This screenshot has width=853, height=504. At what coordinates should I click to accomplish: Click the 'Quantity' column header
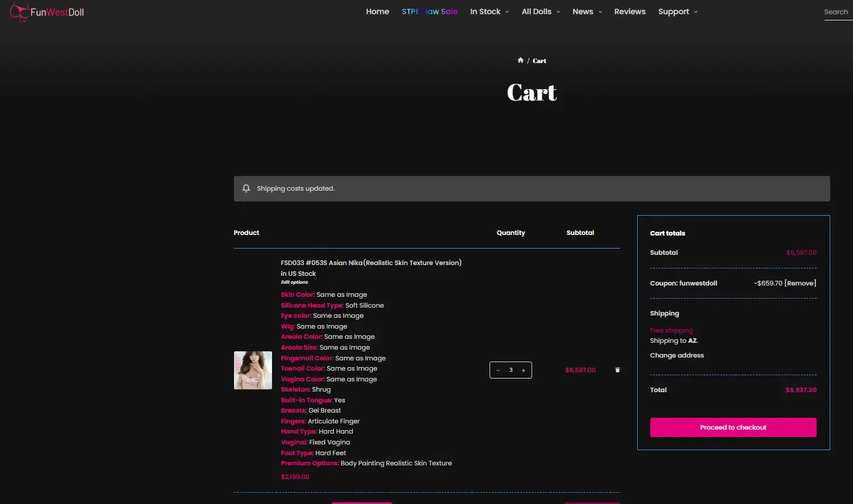coord(511,233)
